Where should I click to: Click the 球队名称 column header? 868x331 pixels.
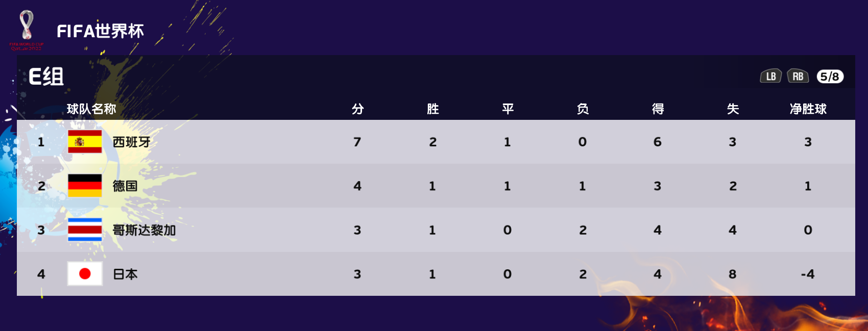(x=91, y=109)
